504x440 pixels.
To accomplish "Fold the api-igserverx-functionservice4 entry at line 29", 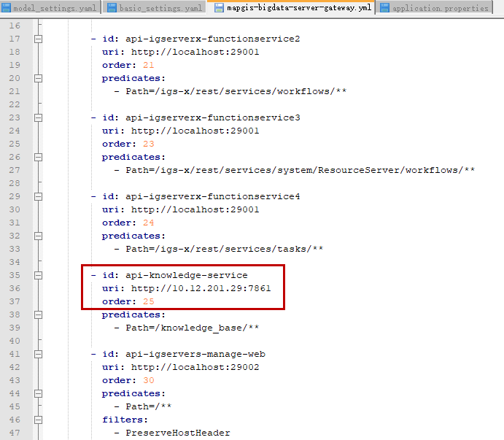I will pos(38,196).
